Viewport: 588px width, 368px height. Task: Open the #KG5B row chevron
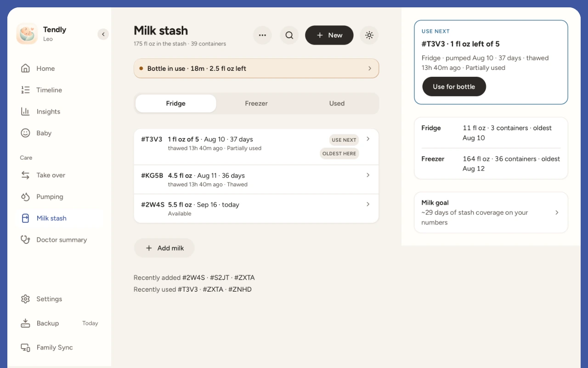[x=368, y=175]
